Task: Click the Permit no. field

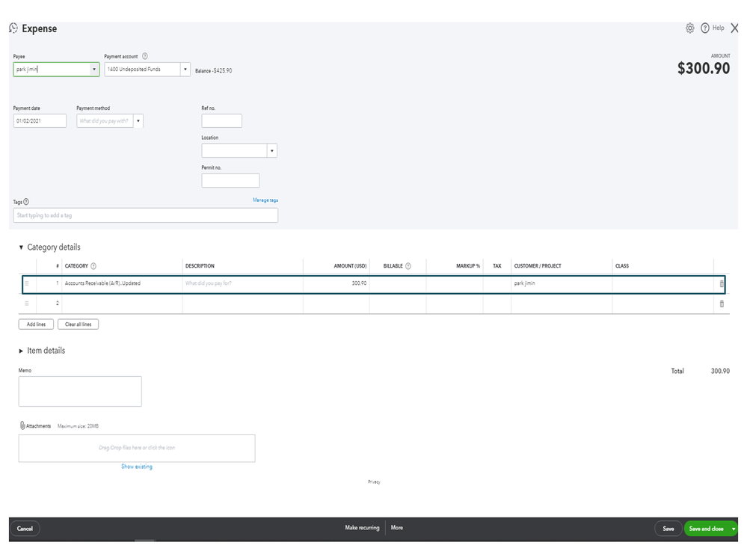Action: (x=230, y=180)
